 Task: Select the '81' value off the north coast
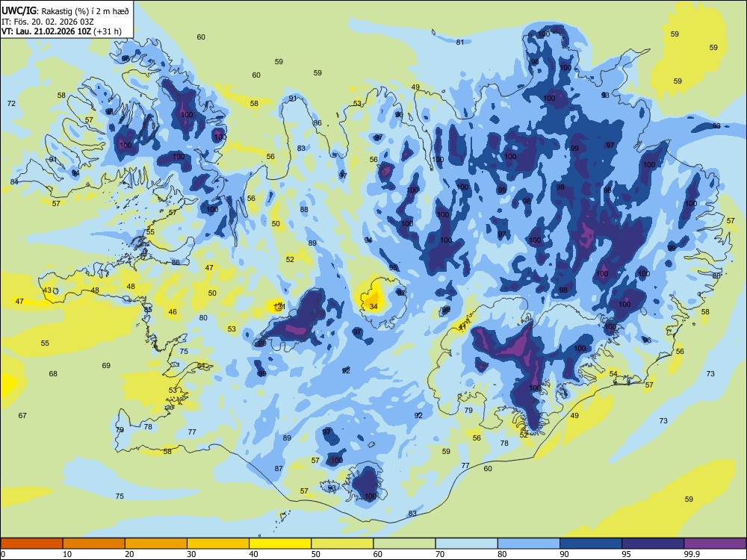[459, 42]
